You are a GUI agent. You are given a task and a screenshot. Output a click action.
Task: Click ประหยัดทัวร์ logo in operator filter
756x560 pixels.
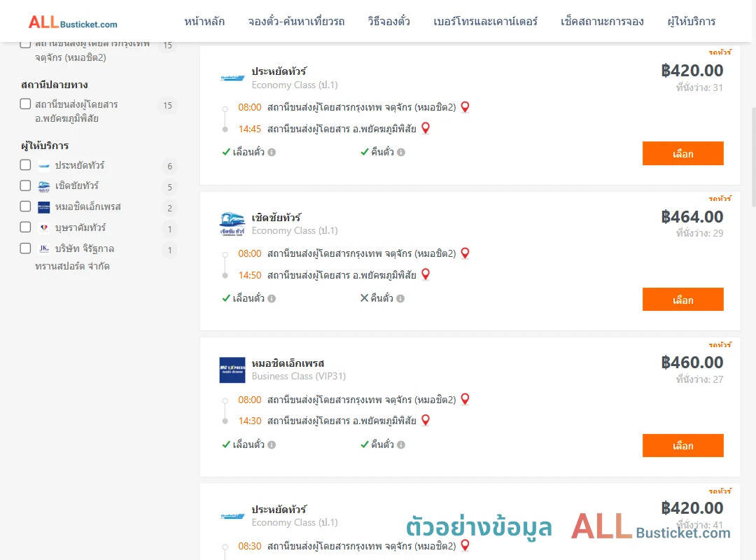pos(44,166)
